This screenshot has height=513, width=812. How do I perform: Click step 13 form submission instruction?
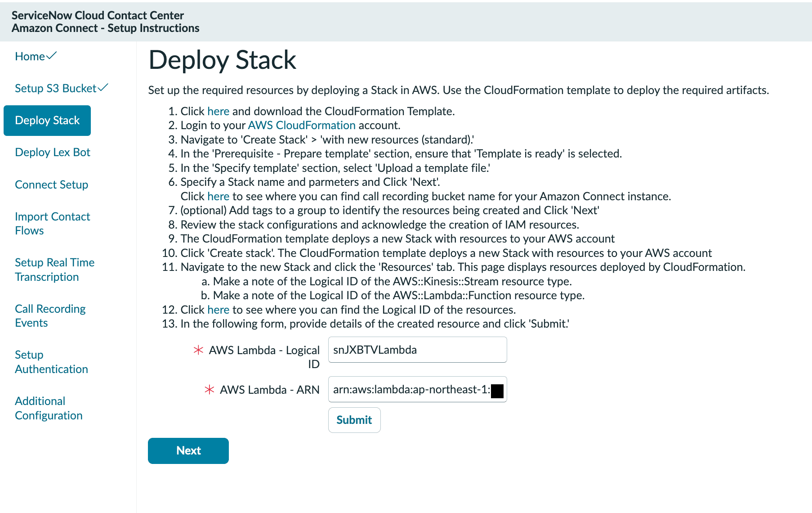[x=375, y=324]
